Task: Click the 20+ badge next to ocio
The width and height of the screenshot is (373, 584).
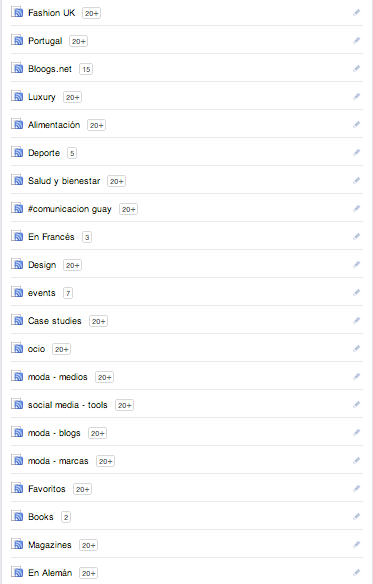Action: (61, 349)
